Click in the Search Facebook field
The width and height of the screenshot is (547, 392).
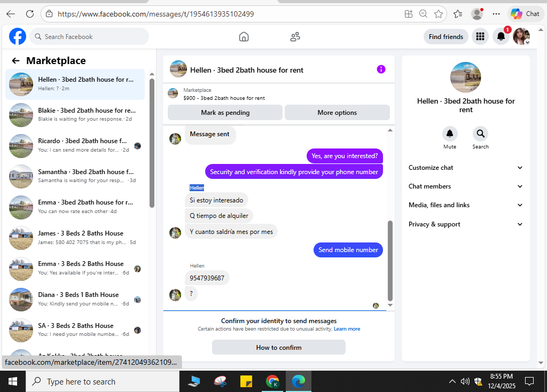[x=90, y=37]
